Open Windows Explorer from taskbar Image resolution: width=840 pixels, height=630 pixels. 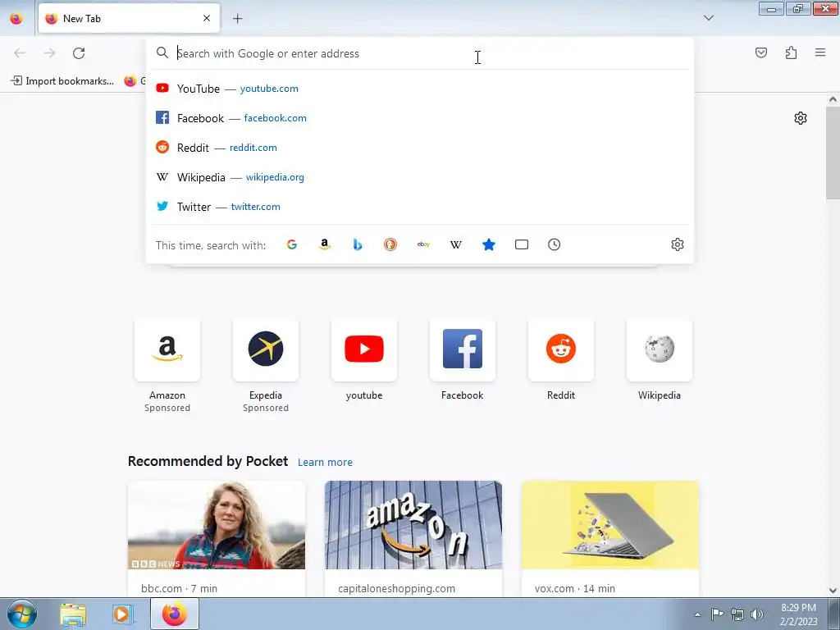[x=73, y=614]
